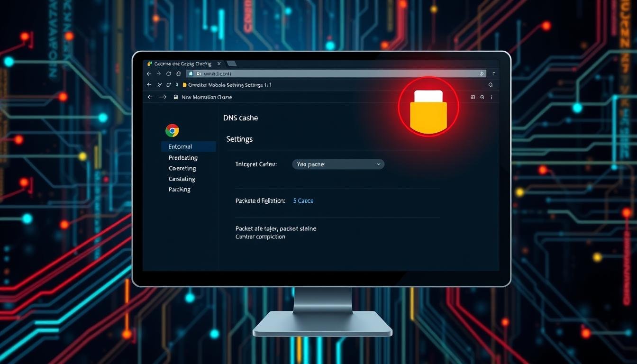637x364 pixels.
Task: Reload the page from the address bar row
Action: (x=169, y=74)
